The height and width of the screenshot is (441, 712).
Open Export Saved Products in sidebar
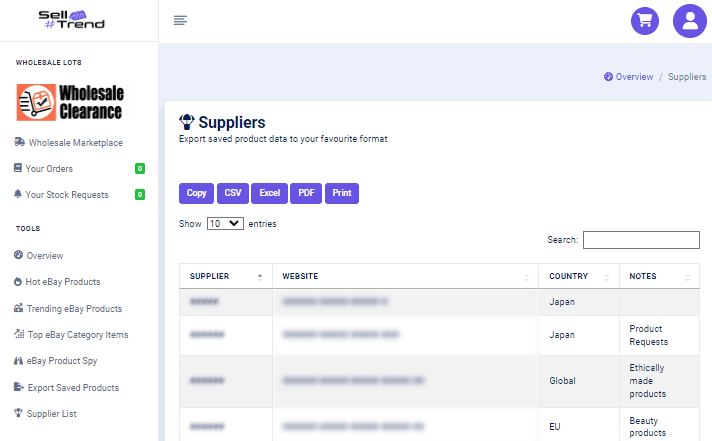pos(73,387)
